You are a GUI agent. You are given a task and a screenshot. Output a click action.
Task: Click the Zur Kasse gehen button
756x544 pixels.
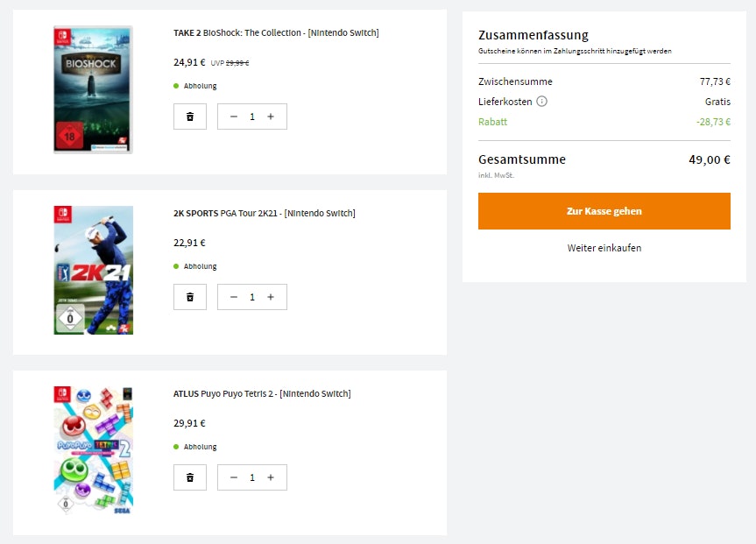(604, 211)
